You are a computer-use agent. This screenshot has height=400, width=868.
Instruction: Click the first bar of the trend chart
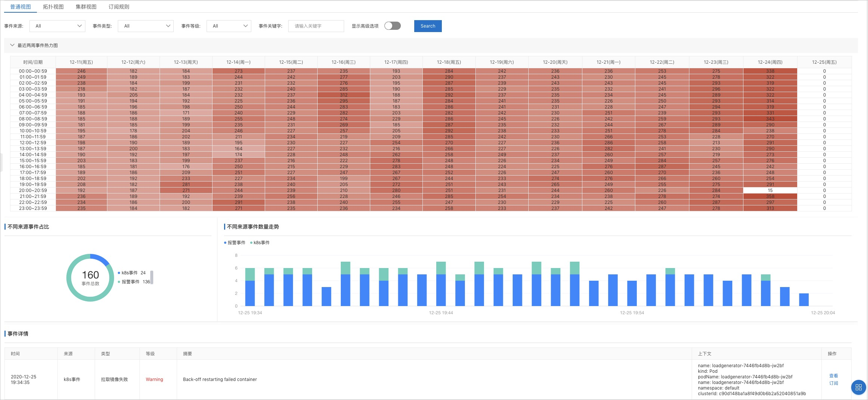(x=250, y=287)
